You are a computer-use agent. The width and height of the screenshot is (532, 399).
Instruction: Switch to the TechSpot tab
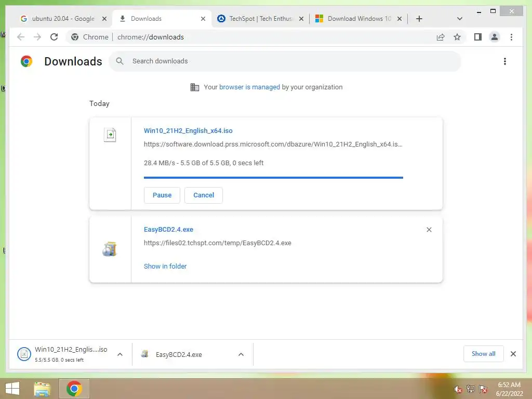(260, 19)
